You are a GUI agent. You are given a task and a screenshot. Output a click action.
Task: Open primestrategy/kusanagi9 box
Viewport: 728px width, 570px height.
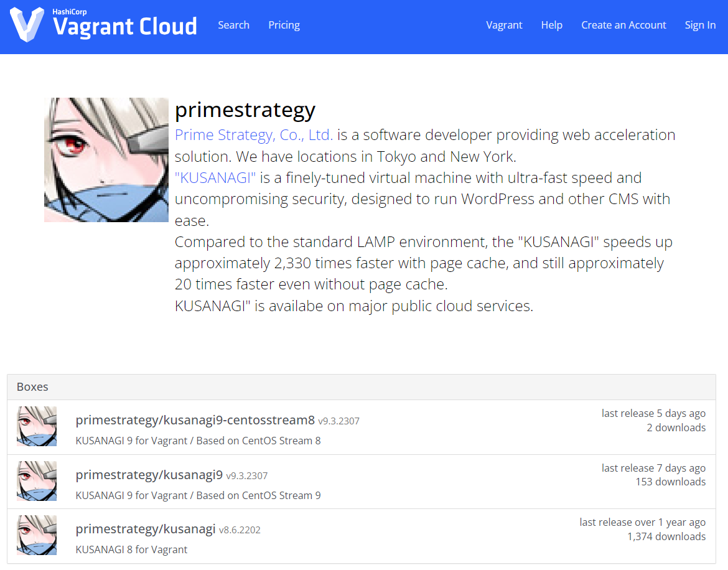(149, 475)
